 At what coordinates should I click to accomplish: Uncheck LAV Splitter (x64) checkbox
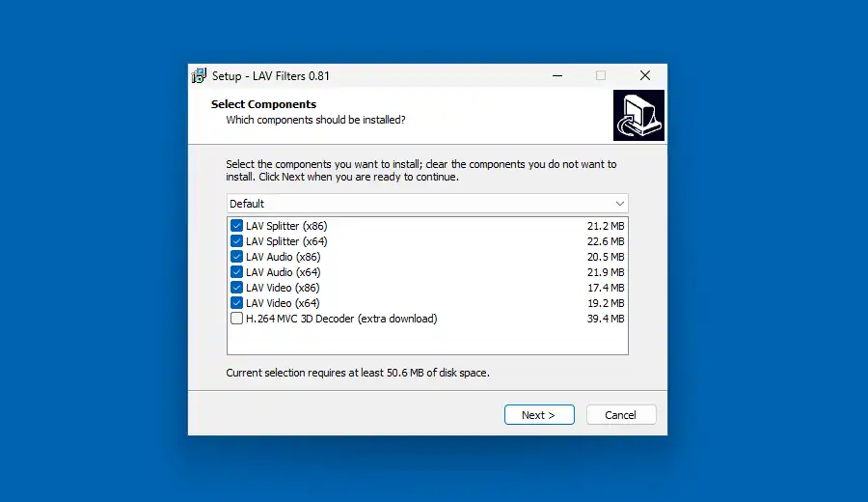click(x=236, y=241)
